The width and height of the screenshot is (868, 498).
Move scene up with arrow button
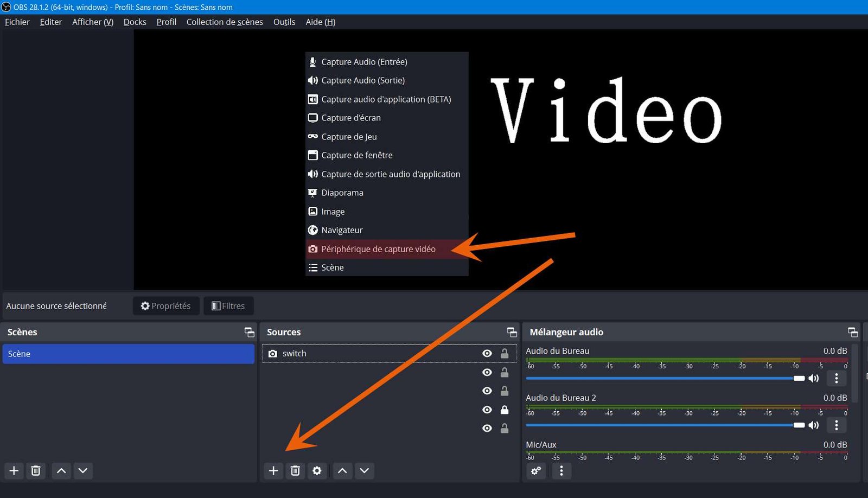click(61, 470)
